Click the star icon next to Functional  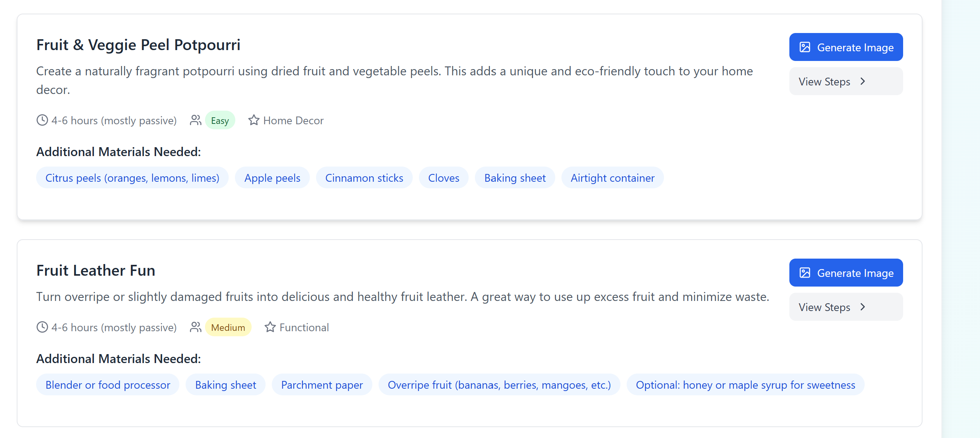[270, 327]
